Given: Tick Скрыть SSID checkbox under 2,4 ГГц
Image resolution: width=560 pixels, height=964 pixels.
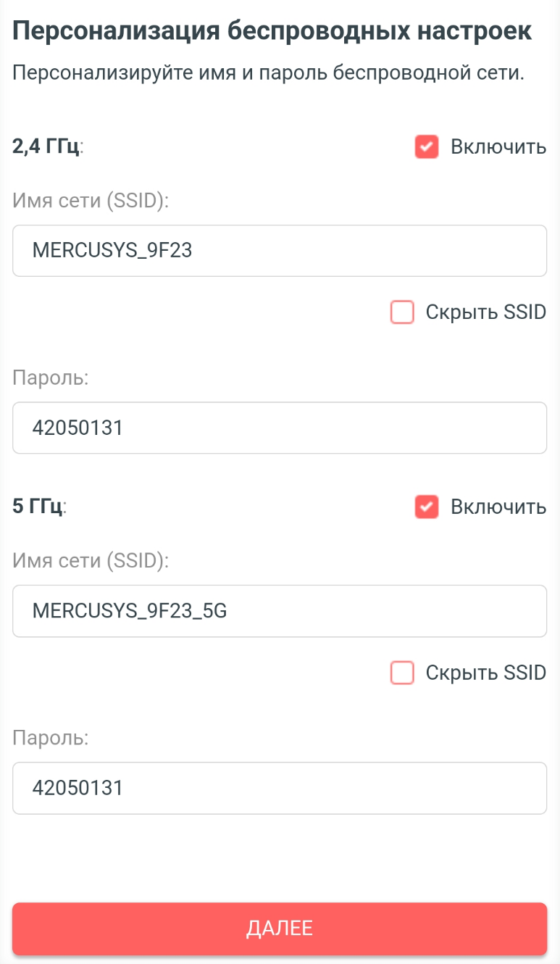Looking at the screenshot, I should point(402,312).
